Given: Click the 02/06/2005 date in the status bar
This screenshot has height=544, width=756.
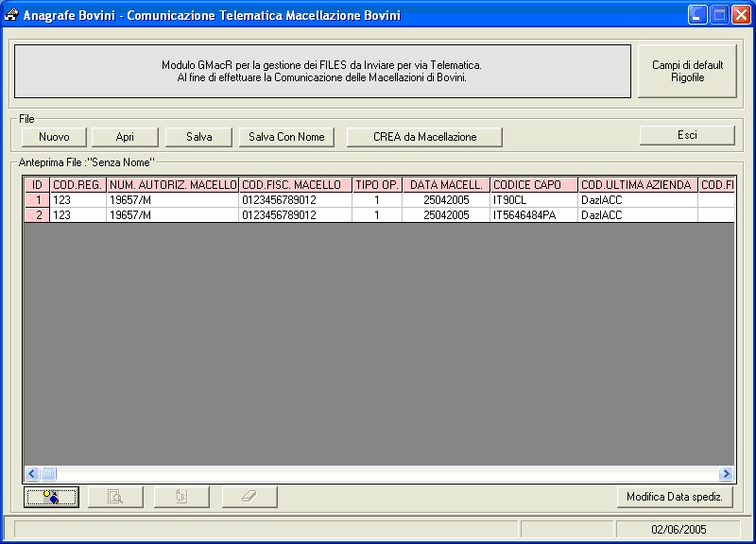Looking at the screenshot, I should pos(679,530).
